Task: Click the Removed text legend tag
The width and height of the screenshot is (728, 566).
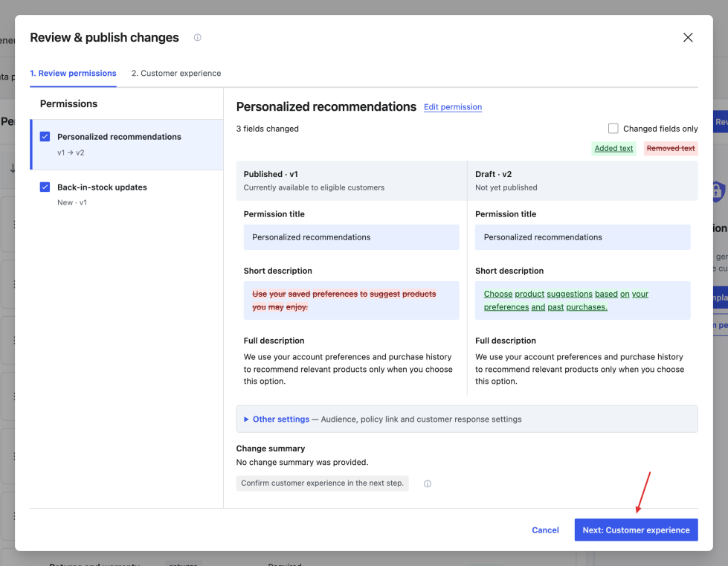Action: click(x=671, y=149)
